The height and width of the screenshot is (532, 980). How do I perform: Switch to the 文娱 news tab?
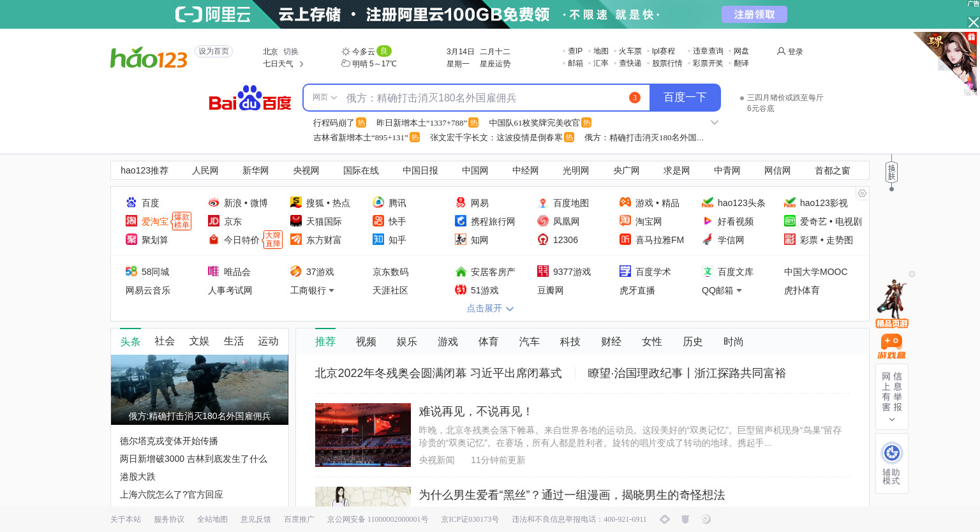[199, 341]
